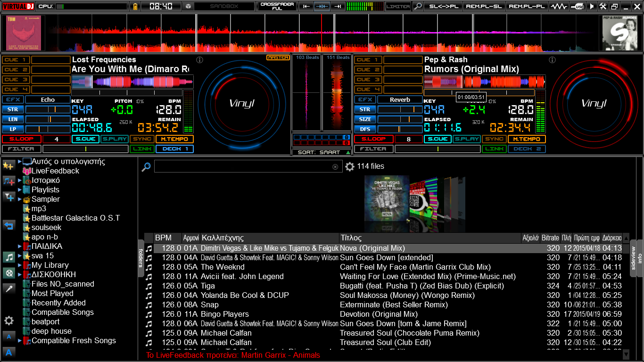Expand the Sampler folder

(20, 199)
